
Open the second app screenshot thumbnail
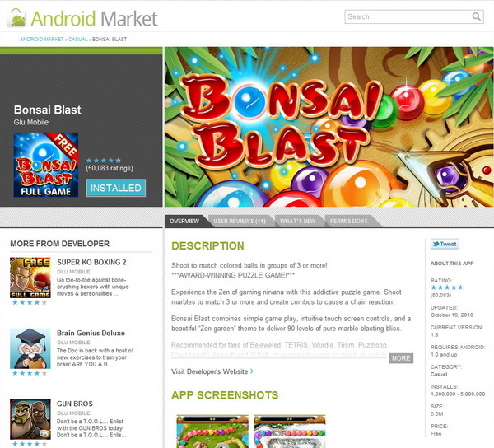[289, 432]
